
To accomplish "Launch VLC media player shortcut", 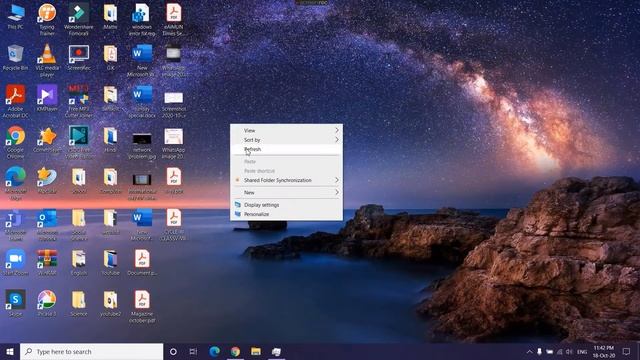I will pos(47,60).
